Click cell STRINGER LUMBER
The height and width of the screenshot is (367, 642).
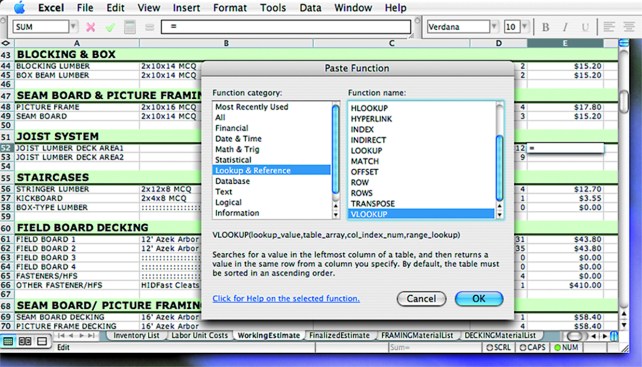[x=77, y=189]
